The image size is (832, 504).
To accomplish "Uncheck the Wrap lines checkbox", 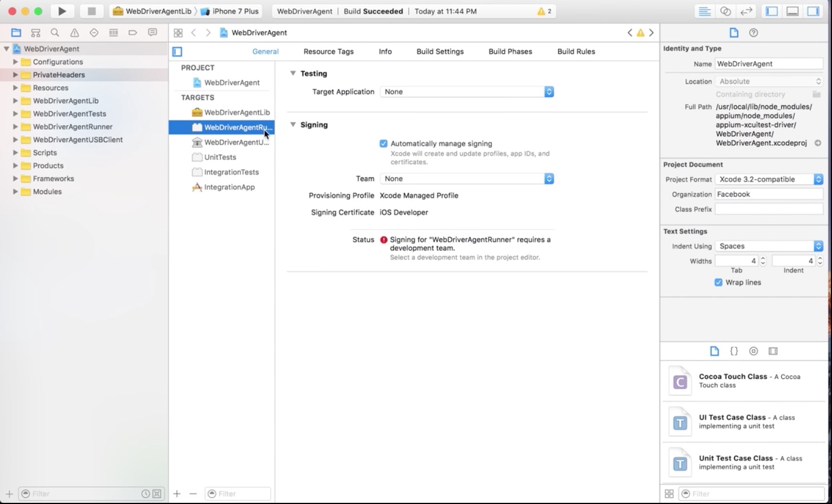I will click(x=718, y=282).
